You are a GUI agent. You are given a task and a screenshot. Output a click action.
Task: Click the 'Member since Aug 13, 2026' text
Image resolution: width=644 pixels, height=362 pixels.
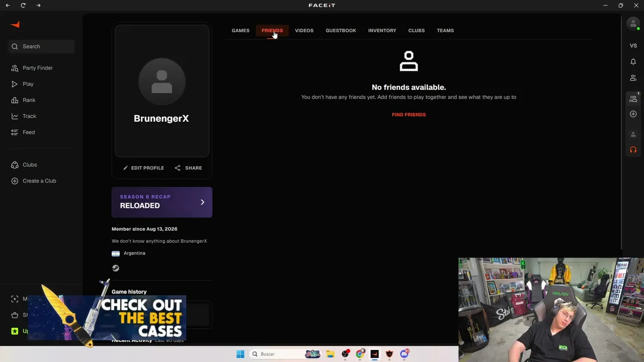(144, 229)
